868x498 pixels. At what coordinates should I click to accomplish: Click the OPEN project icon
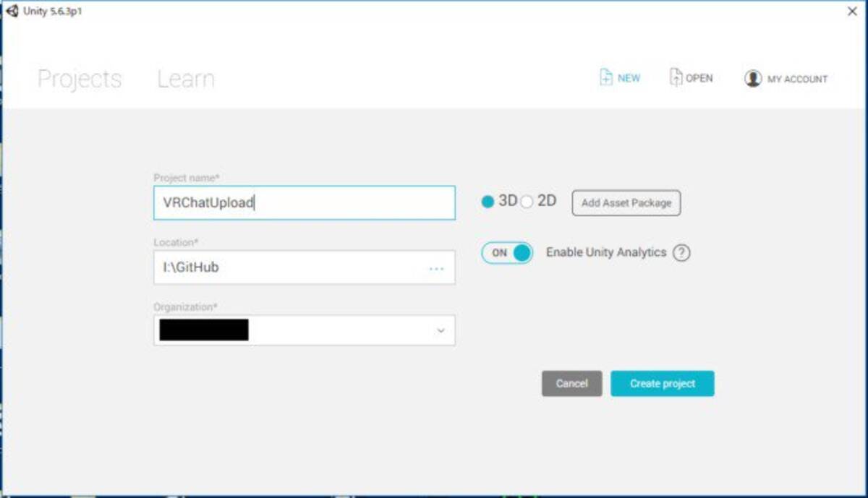pos(676,77)
